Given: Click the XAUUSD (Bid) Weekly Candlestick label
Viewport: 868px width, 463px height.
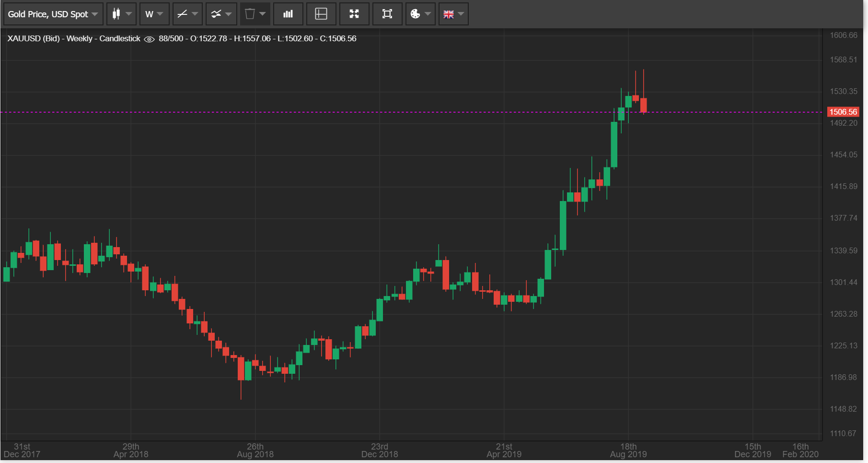Looking at the screenshot, I should click(74, 39).
